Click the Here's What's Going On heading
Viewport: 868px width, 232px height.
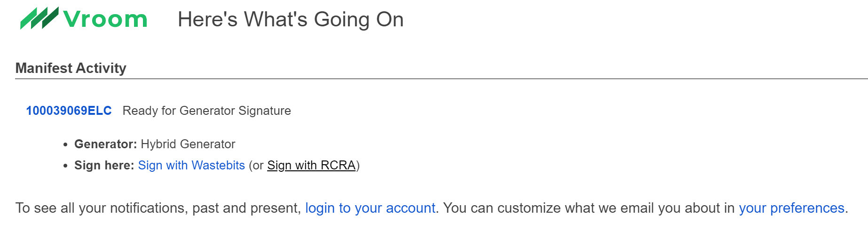point(291,19)
